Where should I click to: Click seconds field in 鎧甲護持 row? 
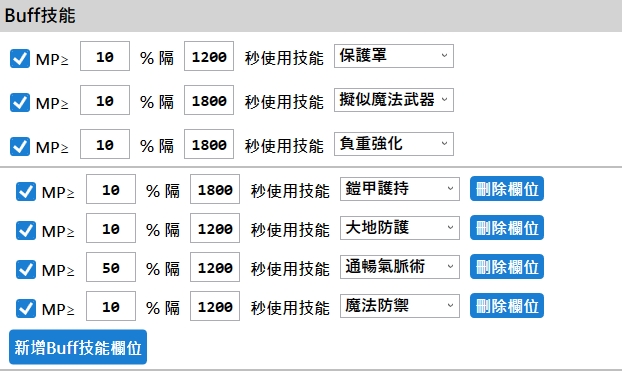[x=215, y=189]
